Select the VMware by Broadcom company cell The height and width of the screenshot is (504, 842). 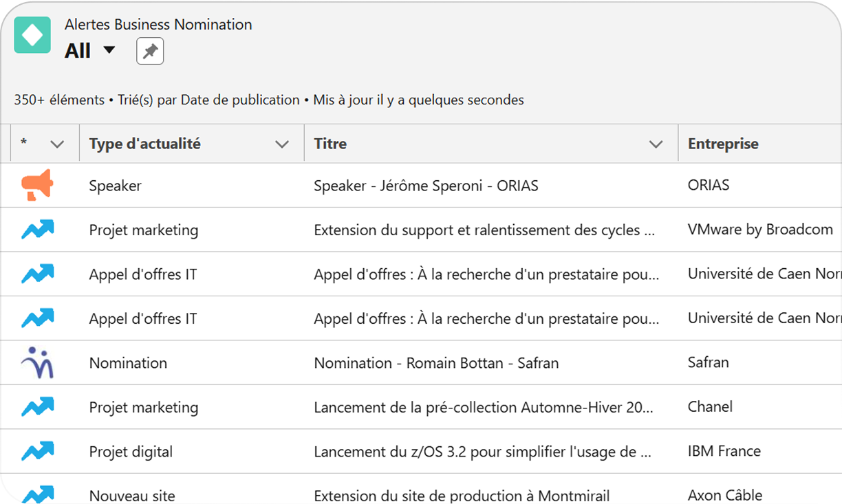click(x=760, y=230)
